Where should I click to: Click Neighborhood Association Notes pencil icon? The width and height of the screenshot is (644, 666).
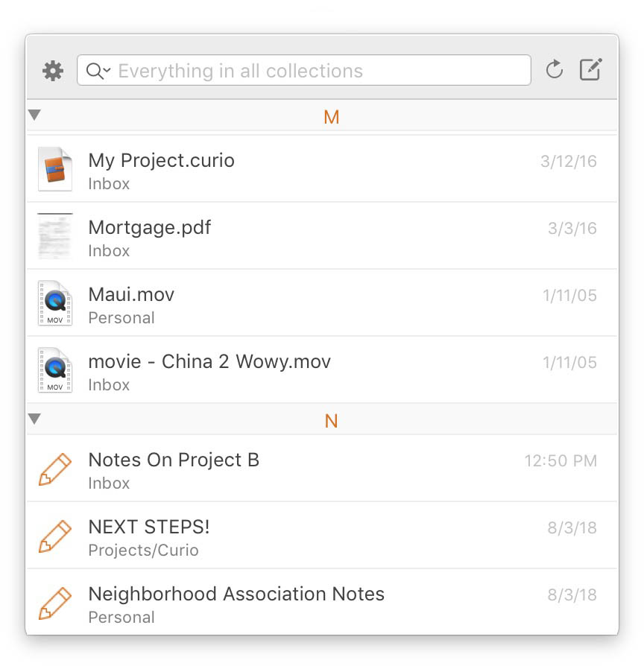tap(55, 603)
